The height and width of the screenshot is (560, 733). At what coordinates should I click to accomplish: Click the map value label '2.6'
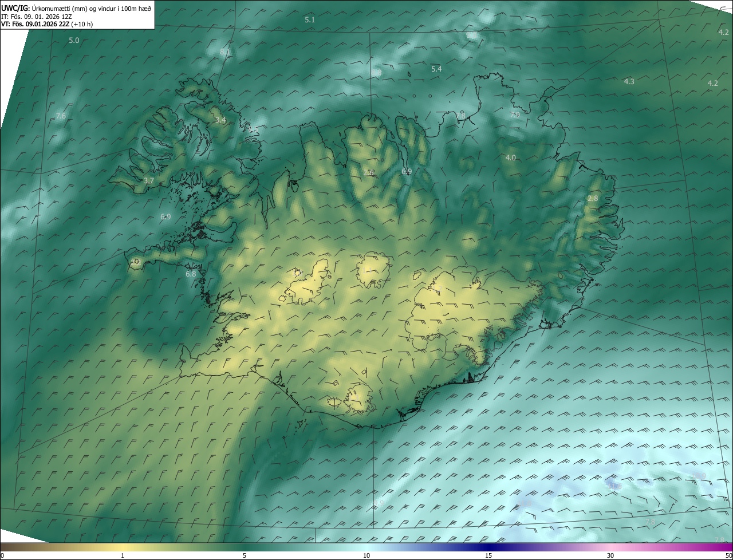point(368,172)
